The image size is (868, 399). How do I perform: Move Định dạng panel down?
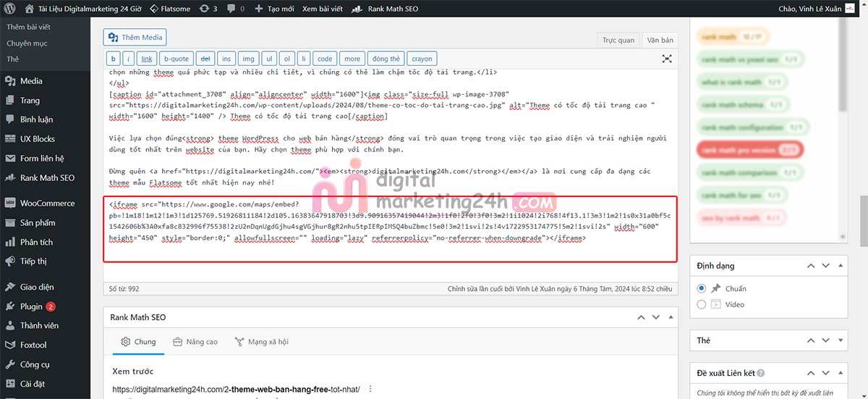[x=825, y=266]
